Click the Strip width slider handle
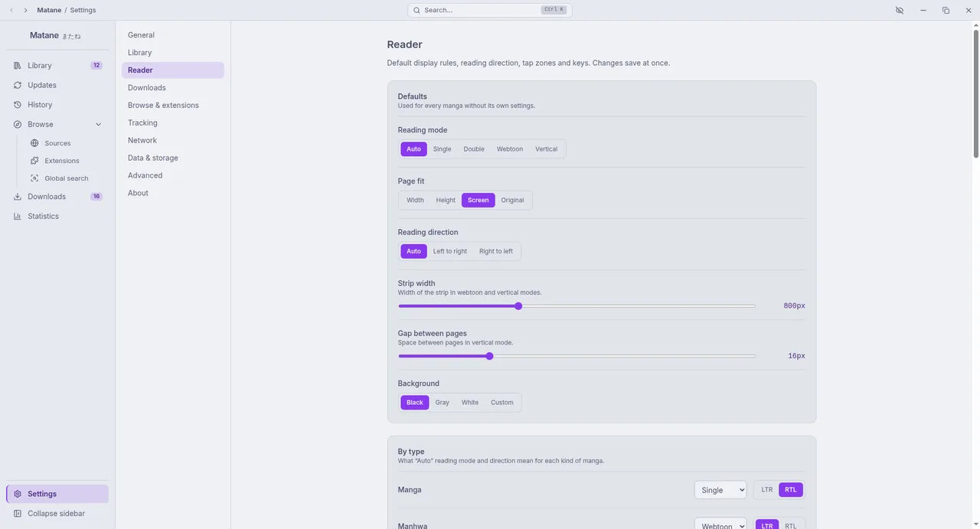The width and height of the screenshot is (980, 529). point(518,306)
